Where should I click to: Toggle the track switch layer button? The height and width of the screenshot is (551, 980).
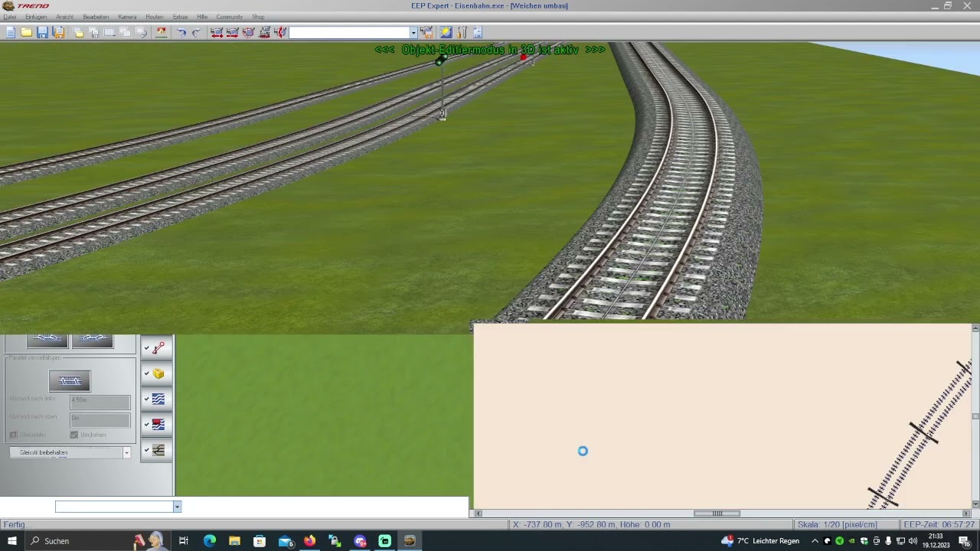[156, 450]
